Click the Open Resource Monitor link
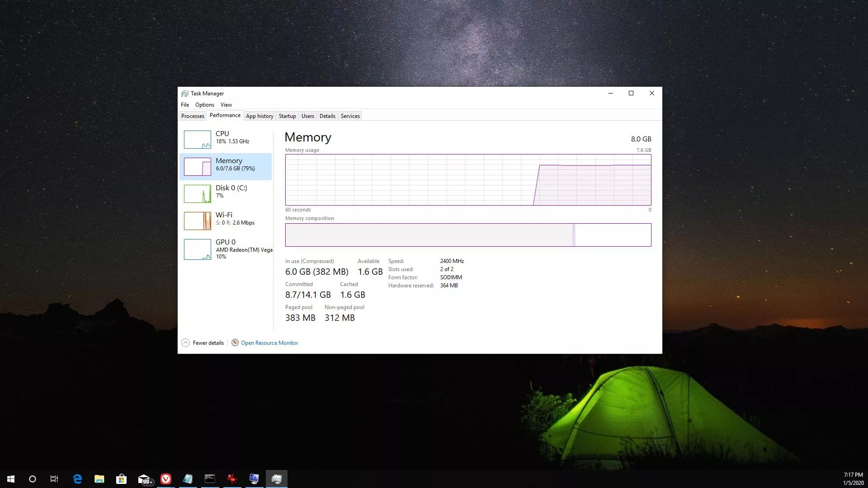This screenshot has height=488, width=868. click(269, 343)
